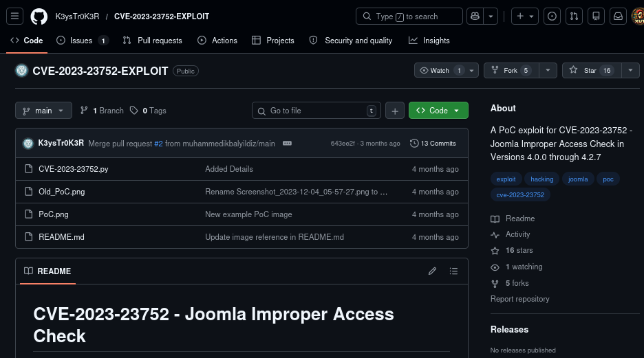Click Report repository
The image size is (644, 358).
(520, 299)
